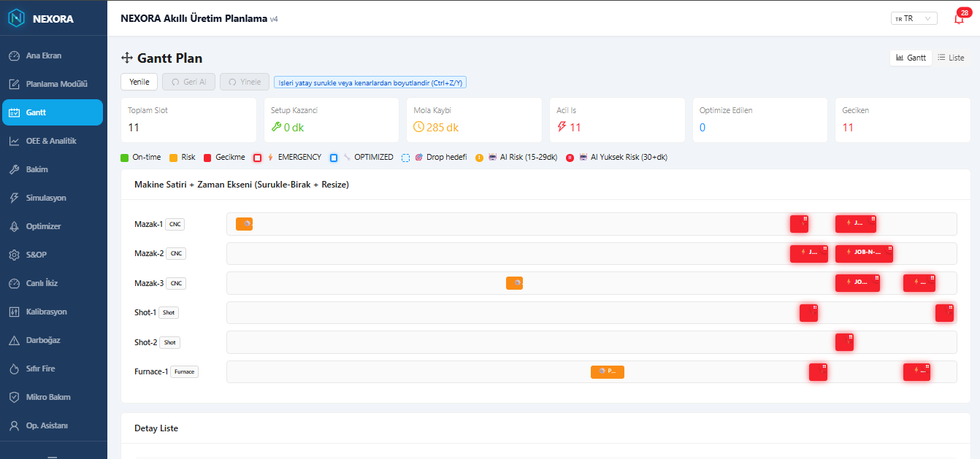Viewport: 980px width, 459px height.
Task: Click the OPTIMIZED wrench legend icon
Action: pyautogui.click(x=347, y=158)
